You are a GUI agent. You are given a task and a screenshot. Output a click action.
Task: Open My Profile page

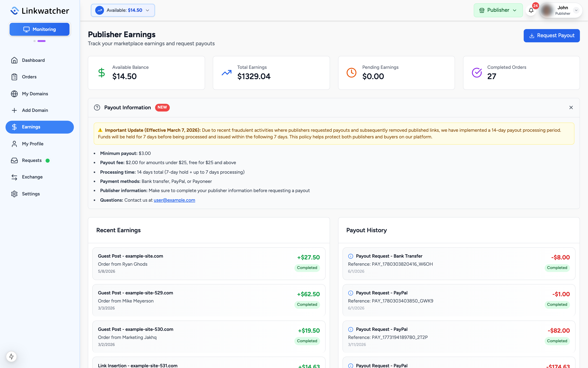pyautogui.click(x=40, y=144)
